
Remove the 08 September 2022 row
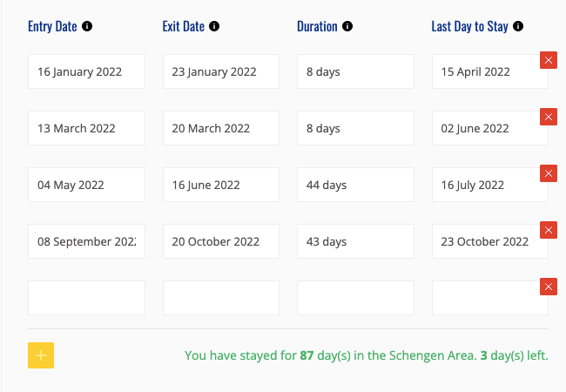[x=549, y=230]
